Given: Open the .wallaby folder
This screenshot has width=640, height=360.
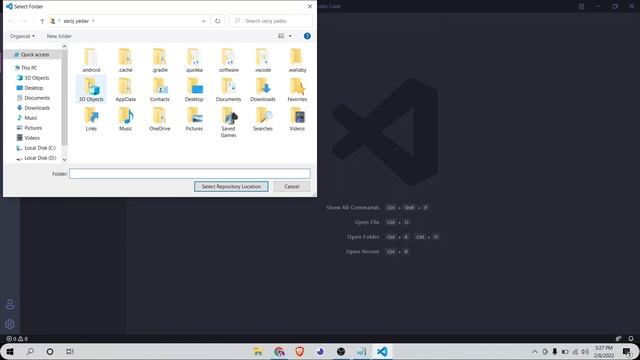Looking at the screenshot, I should 297,60.
